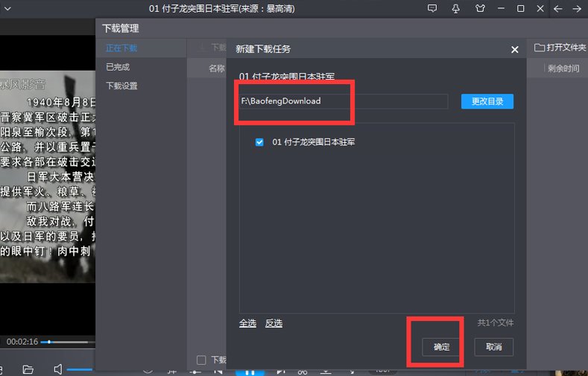Open the main menu chevron at top-left
This screenshot has width=588, height=376.
click(x=7, y=9)
